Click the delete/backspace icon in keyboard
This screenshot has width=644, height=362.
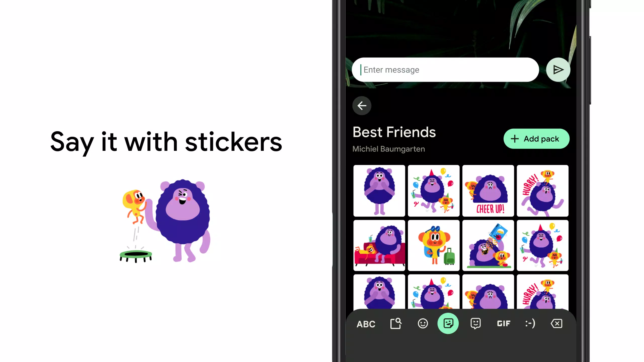(556, 324)
